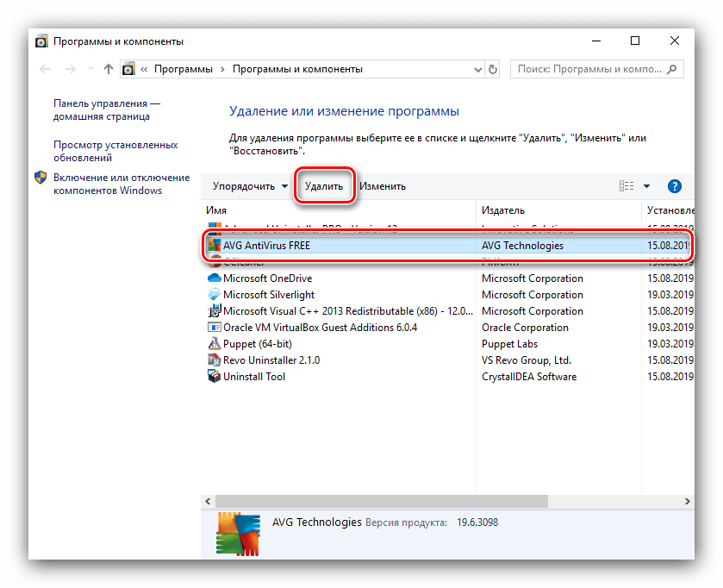This screenshot has width=723, height=588.
Task: Click the Puppet (64-bit) program icon
Action: point(215,344)
